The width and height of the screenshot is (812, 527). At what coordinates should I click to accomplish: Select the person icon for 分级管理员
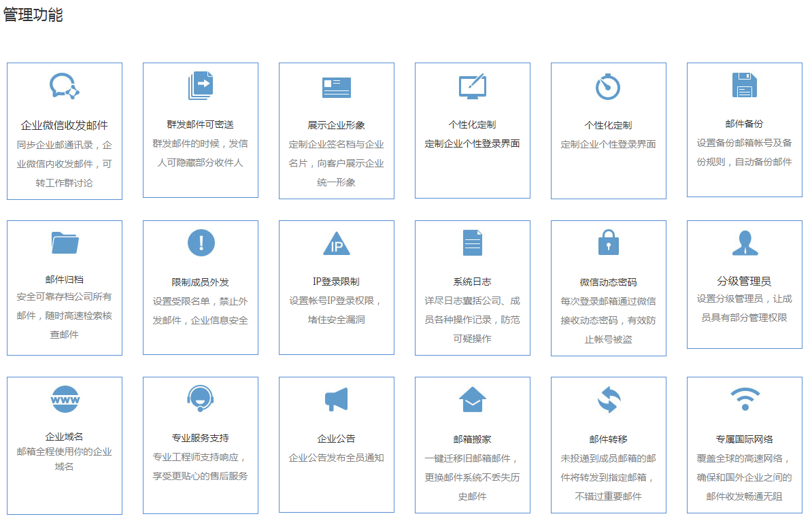[x=744, y=243]
